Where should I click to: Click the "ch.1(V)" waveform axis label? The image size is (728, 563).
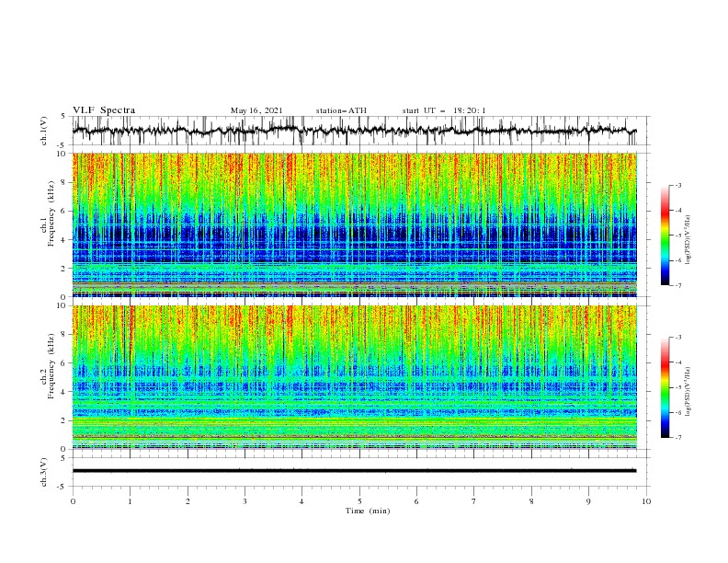pos(44,131)
